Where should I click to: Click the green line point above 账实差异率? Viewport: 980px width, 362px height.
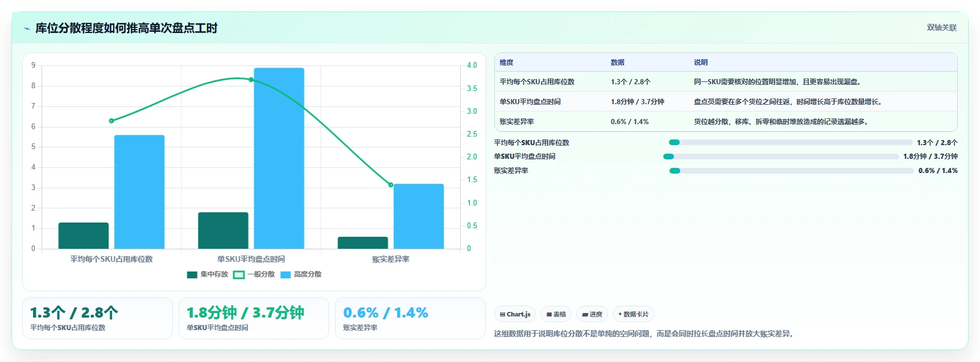click(x=391, y=184)
